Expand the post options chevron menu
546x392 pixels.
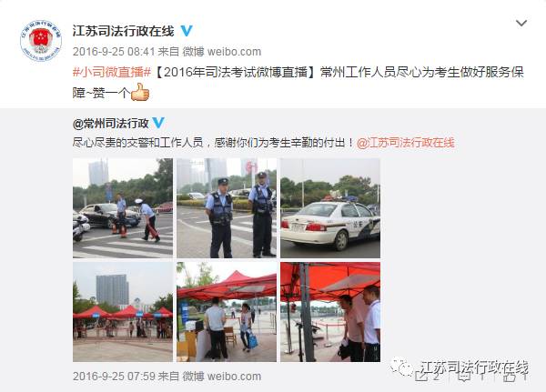click(x=521, y=24)
